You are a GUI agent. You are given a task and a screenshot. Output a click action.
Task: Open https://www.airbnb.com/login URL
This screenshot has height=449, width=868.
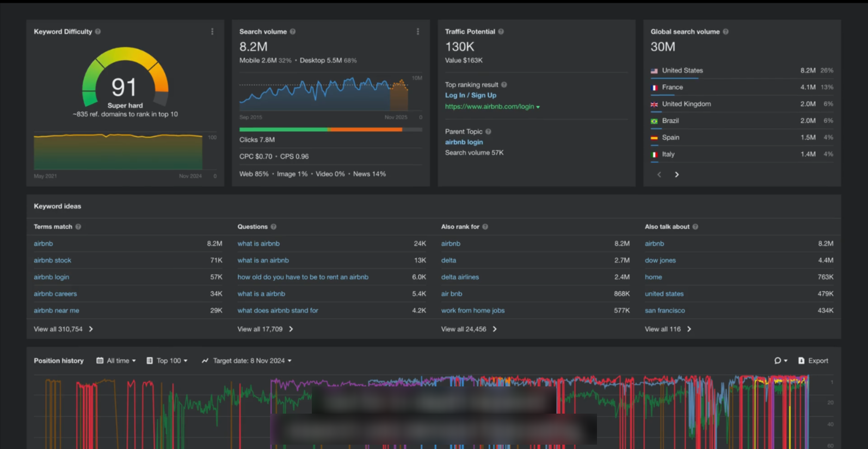pyautogui.click(x=489, y=107)
